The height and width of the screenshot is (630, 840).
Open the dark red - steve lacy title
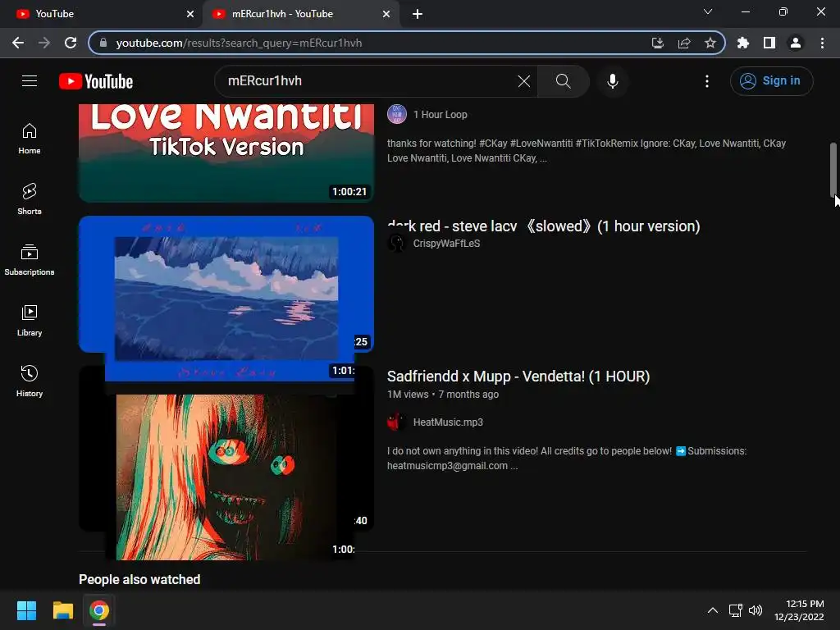(x=544, y=226)
